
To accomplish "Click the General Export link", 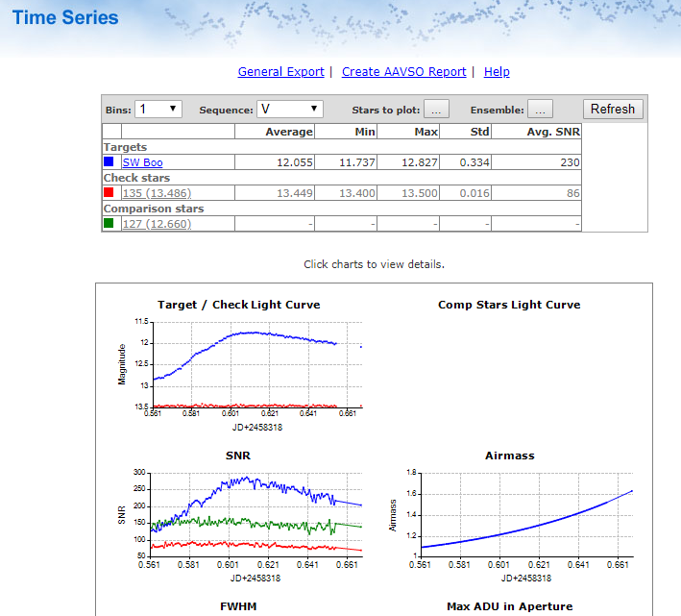I will 274,72.
